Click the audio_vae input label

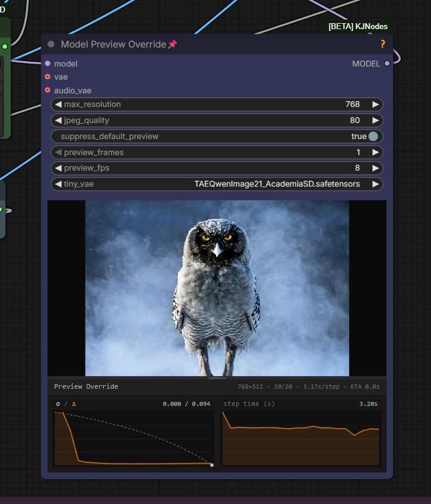[x=72, y=91]
